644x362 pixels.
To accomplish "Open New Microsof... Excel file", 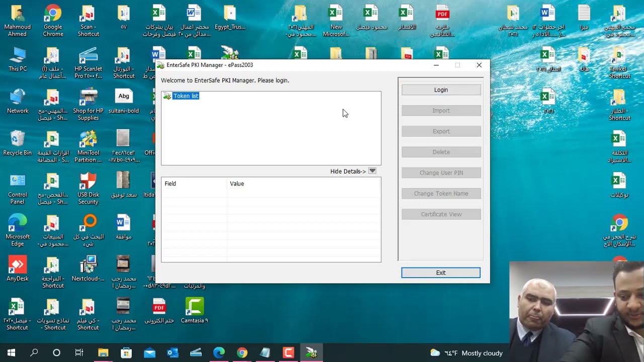I will (x=336, y=21).
